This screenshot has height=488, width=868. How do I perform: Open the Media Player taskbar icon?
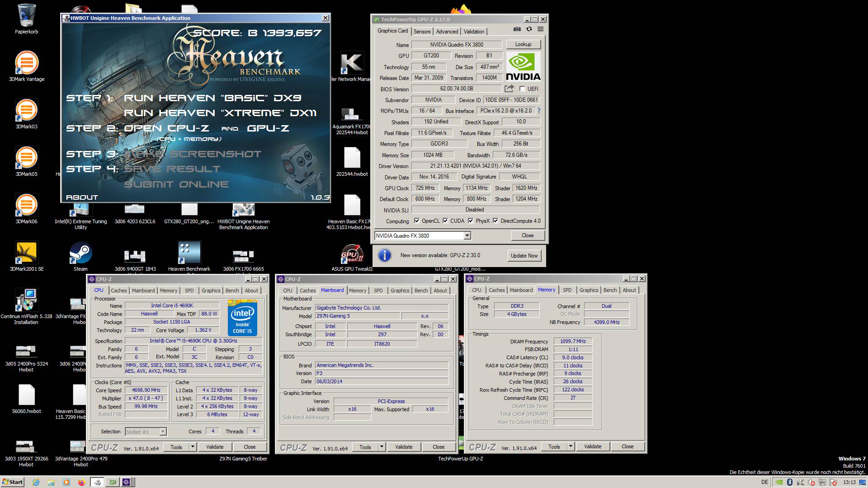pyautogui.click(x=66, y=482)
